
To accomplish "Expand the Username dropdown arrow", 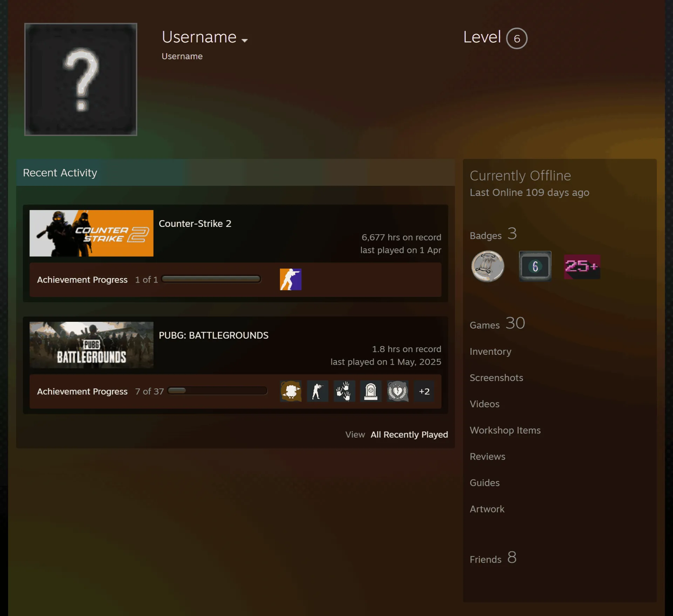I will 245,40.
